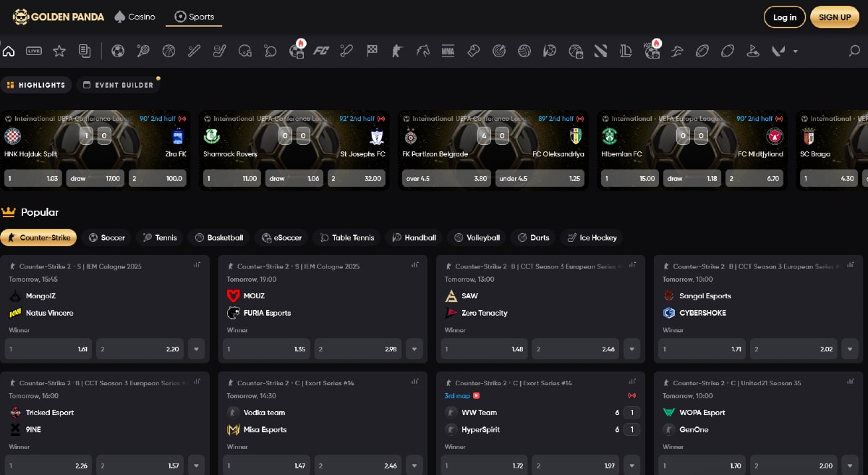
Task: Bet on Zero Tenacity at 2.46
Action: click(576, 349)
